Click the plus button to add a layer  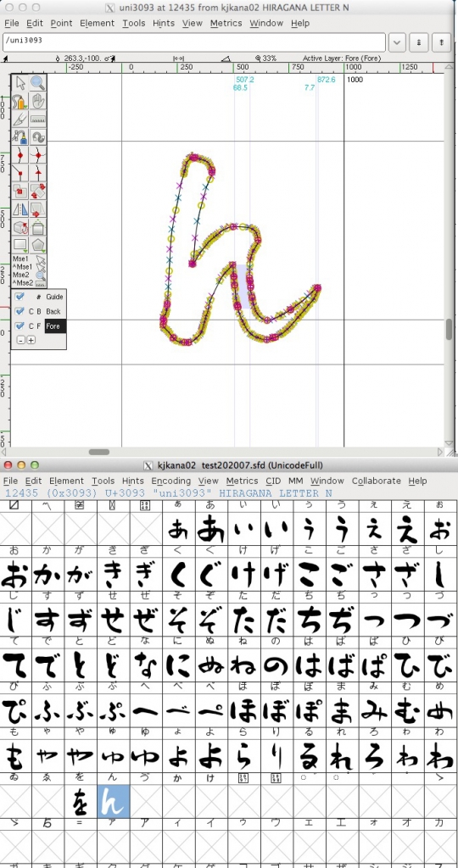pyautogui.click(x=31, y=340)
